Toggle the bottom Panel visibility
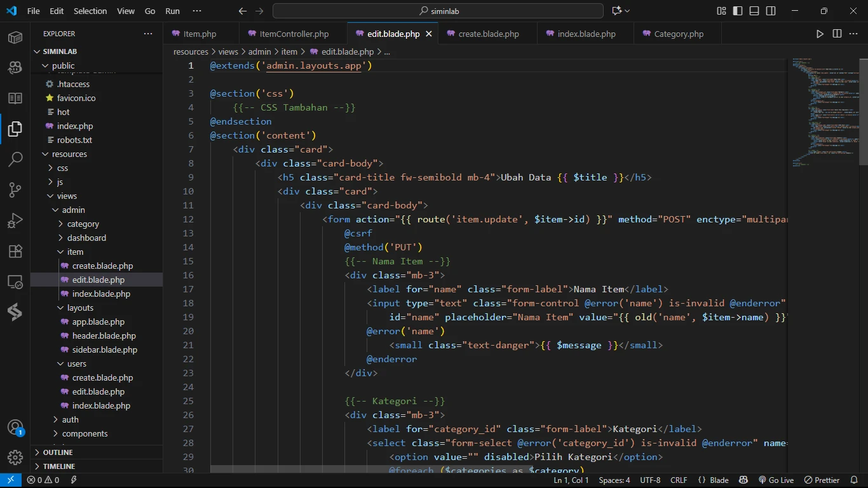Viewport: 868px width, 488px height. [x=754, y=11]
